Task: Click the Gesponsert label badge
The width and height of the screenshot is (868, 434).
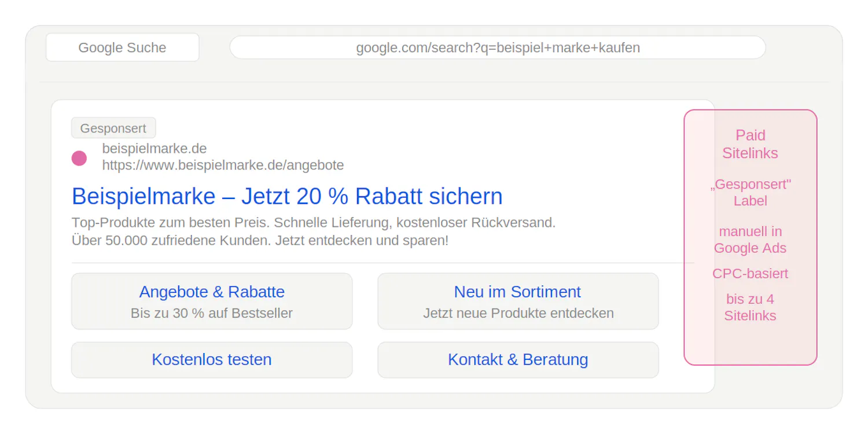Action: click(113, 128)
